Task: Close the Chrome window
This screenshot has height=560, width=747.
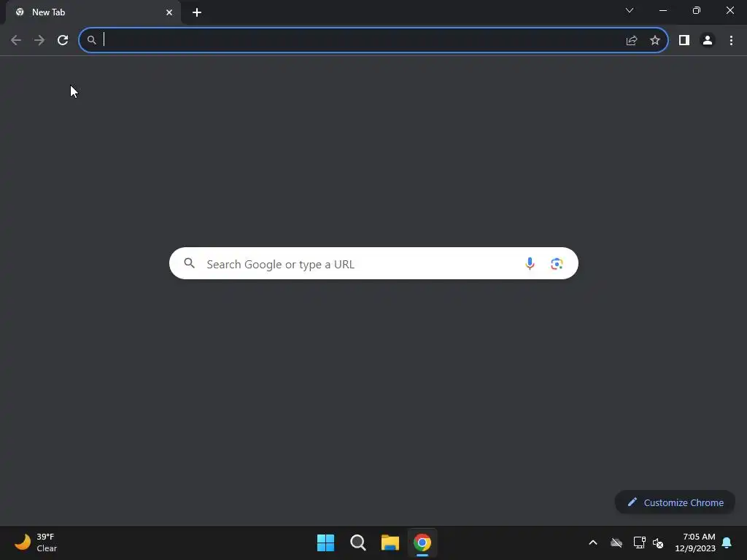Action: coord(729,10)
